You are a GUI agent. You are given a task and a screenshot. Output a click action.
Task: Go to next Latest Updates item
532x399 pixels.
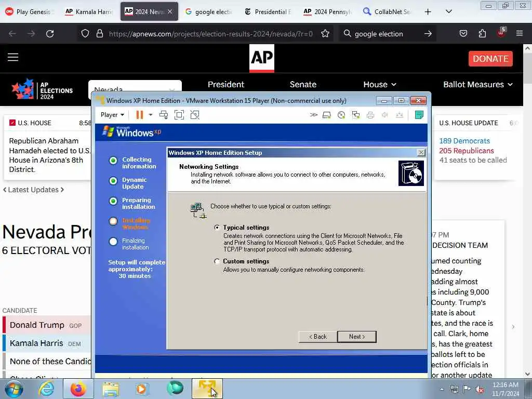pos(62,190)
